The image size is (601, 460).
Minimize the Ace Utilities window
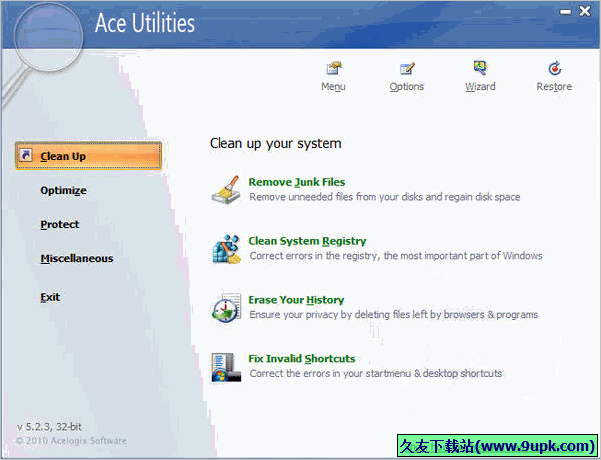click(x=565, y=12)
